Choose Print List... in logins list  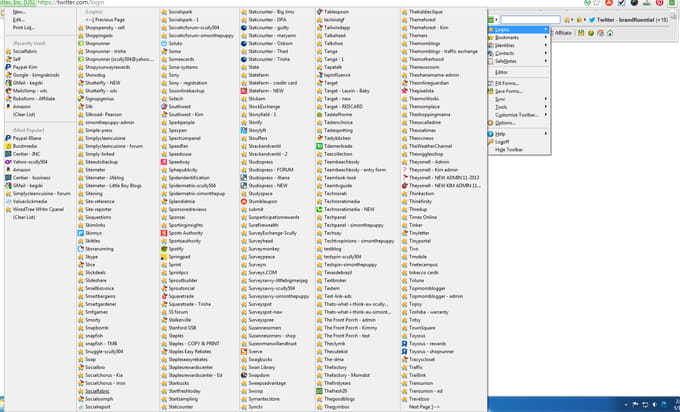click(x=24, y=27)
